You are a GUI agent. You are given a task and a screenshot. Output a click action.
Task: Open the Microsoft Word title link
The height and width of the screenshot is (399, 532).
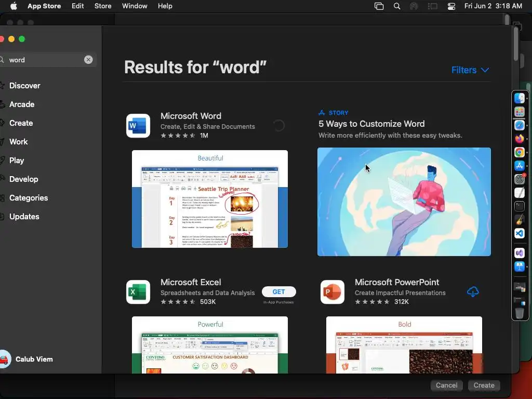(x=191, y=116)
